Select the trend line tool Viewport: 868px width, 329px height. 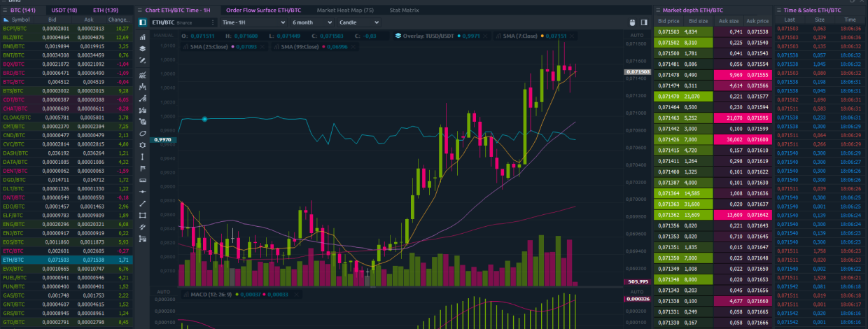click(x=143, y=203)
